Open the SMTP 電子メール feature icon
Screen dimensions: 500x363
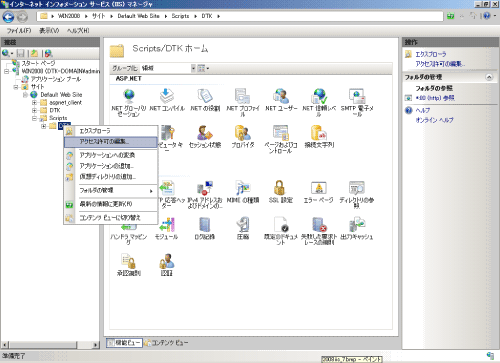[357, 96]
